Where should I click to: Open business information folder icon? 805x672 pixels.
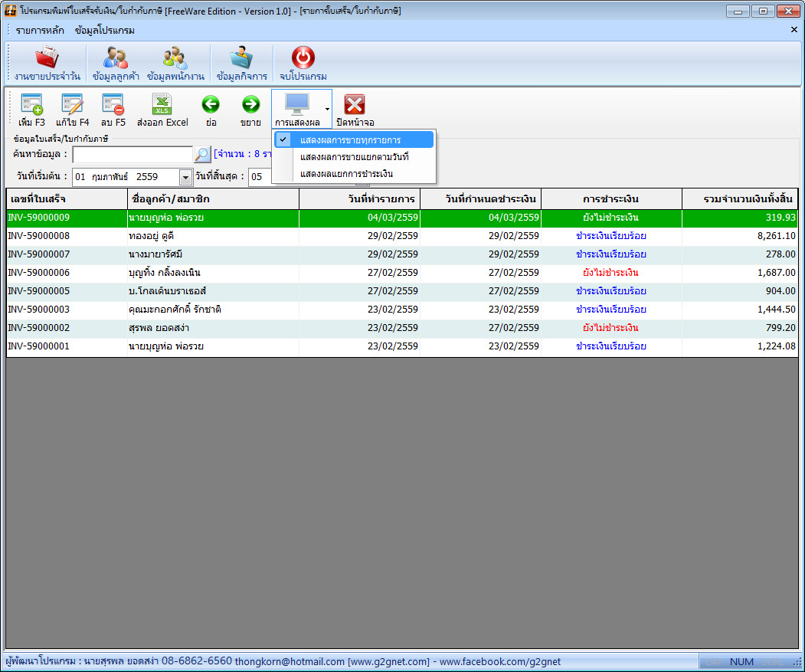(x=241, y=57)
